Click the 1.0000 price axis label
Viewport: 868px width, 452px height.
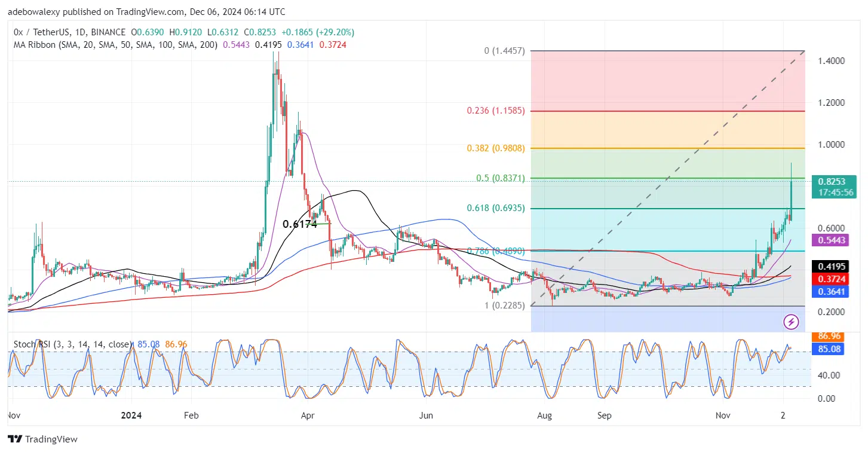click(x=832, y=145)
